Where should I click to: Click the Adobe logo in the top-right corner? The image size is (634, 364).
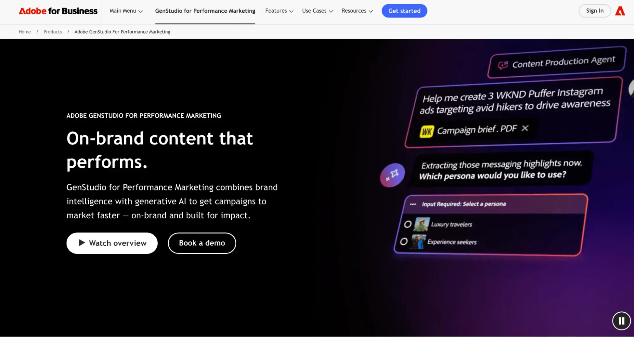(620, 10)
